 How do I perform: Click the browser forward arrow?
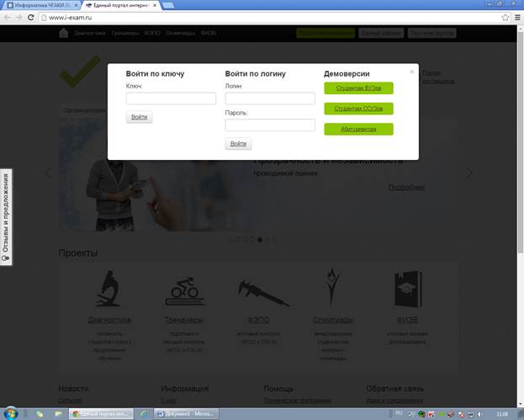pos(19,18)
